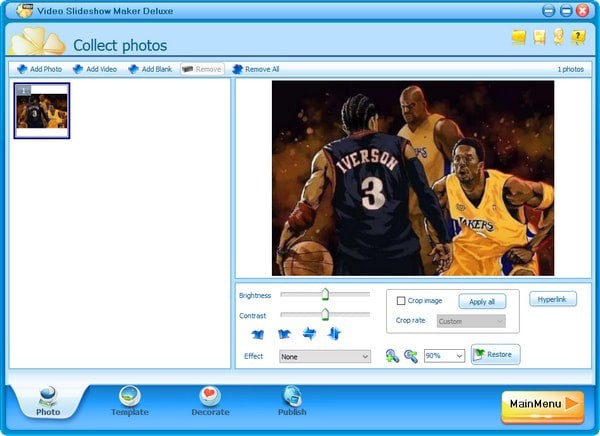Rotate the photo right icon

coord(284,334)
